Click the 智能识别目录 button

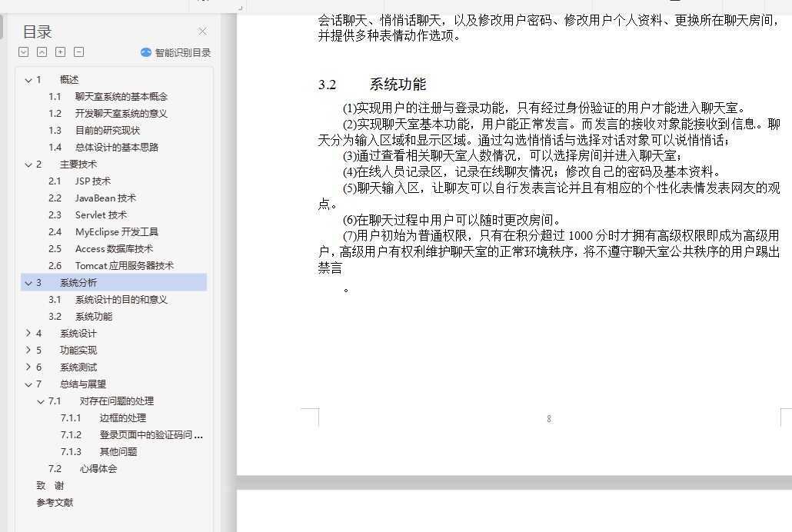click(x=176, y=52)
